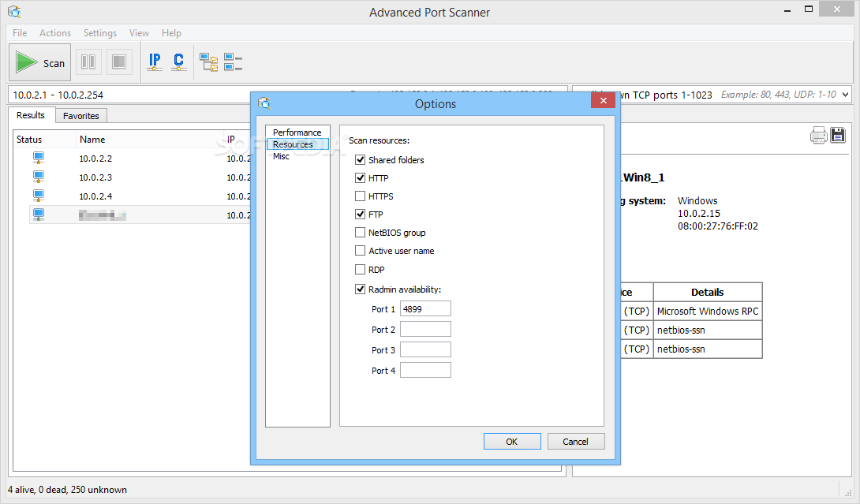Click the 10.0.2.15 address in details

(699, 213)
